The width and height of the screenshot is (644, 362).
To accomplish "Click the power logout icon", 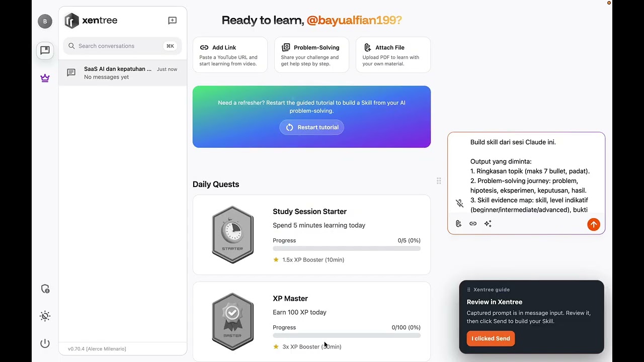I will 45,343.
